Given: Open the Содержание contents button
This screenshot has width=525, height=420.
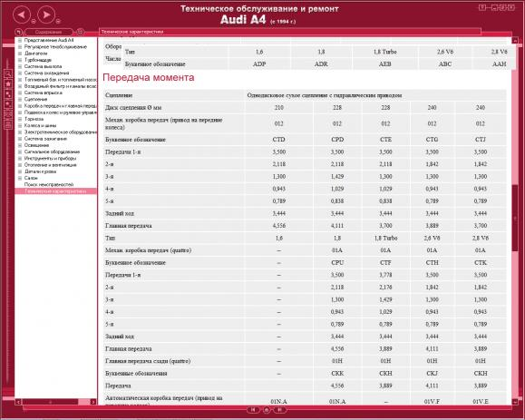Looking at the screenshot, I should point(49,32).
